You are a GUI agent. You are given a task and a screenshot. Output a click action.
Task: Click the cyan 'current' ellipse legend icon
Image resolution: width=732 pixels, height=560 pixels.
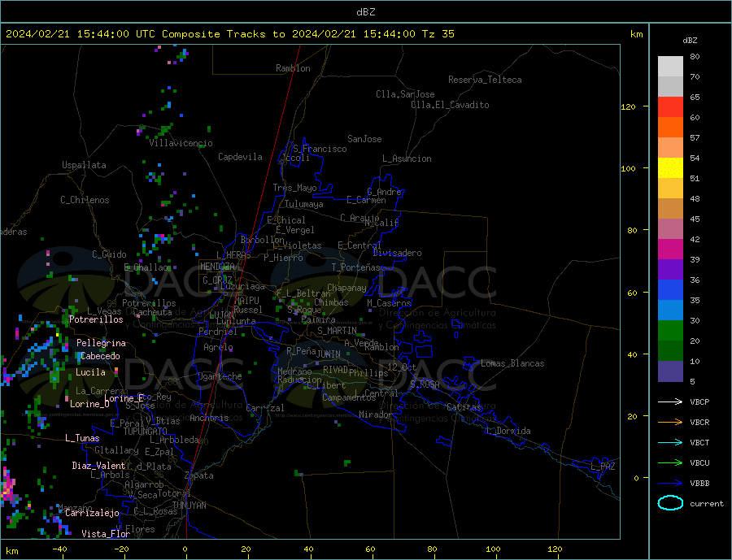(670, 503)
